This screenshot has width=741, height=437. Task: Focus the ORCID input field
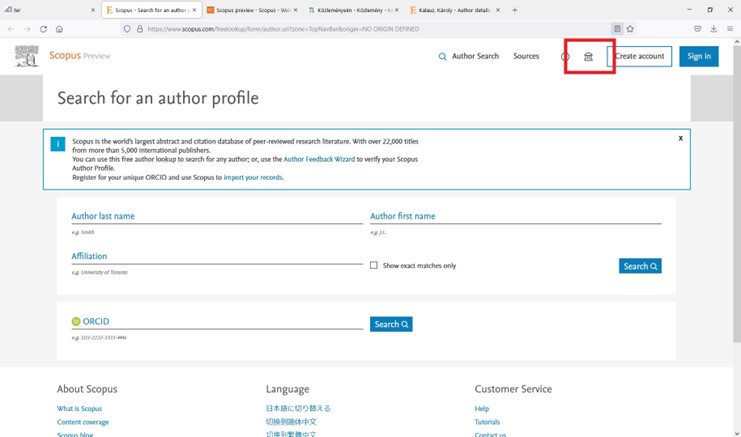(217, 322)
